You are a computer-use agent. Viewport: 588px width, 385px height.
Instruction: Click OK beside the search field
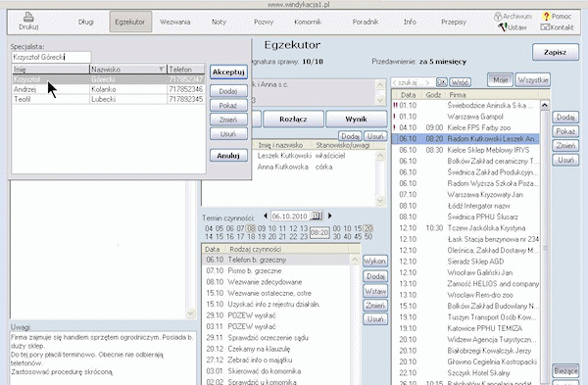click(442, 82)
